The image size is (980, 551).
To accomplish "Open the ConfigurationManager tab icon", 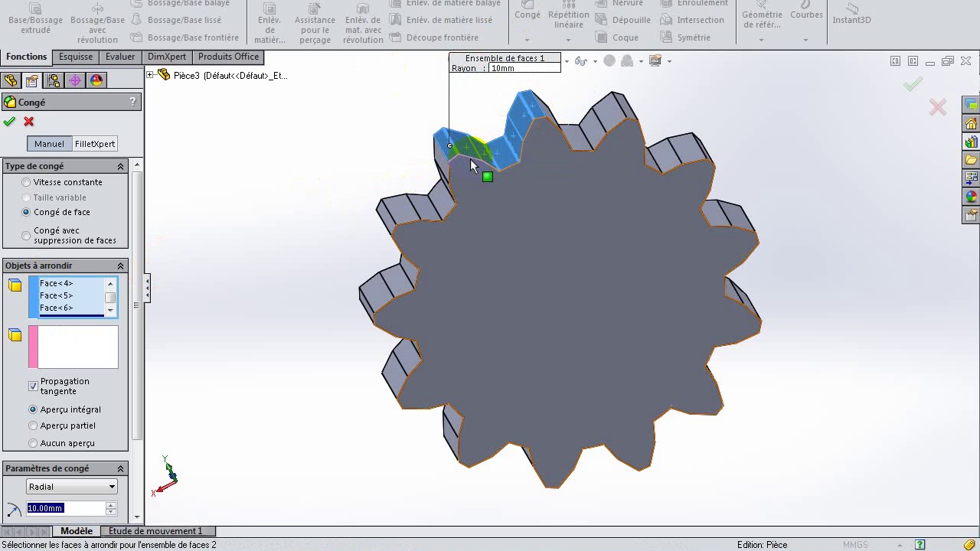I will point(53,80).
